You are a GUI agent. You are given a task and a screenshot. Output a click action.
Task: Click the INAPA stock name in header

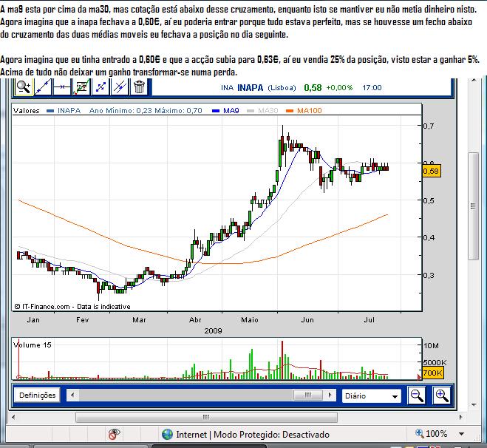point(251,88)
